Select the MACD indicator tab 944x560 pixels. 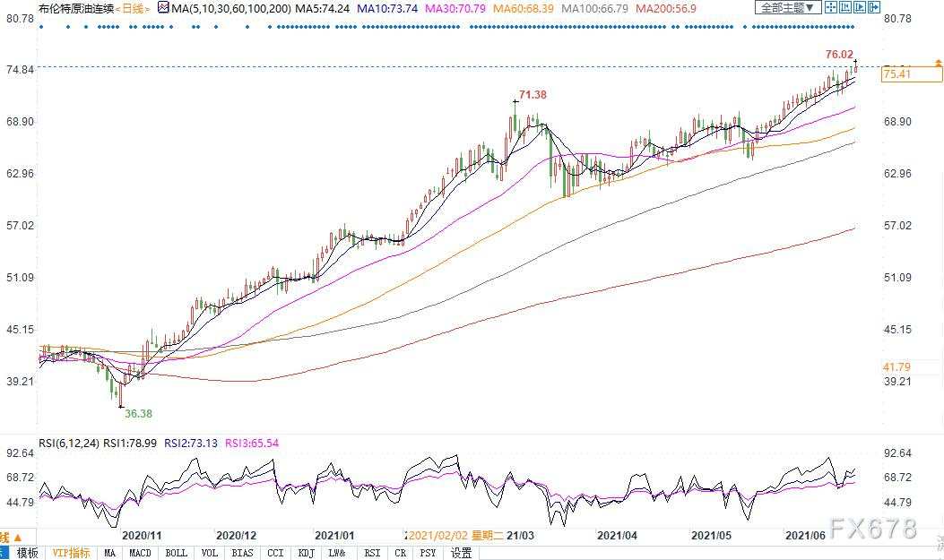click(140, 553)
